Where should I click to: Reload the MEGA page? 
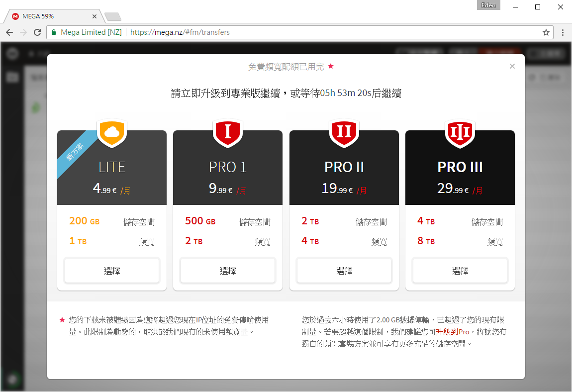coord(37,32)
